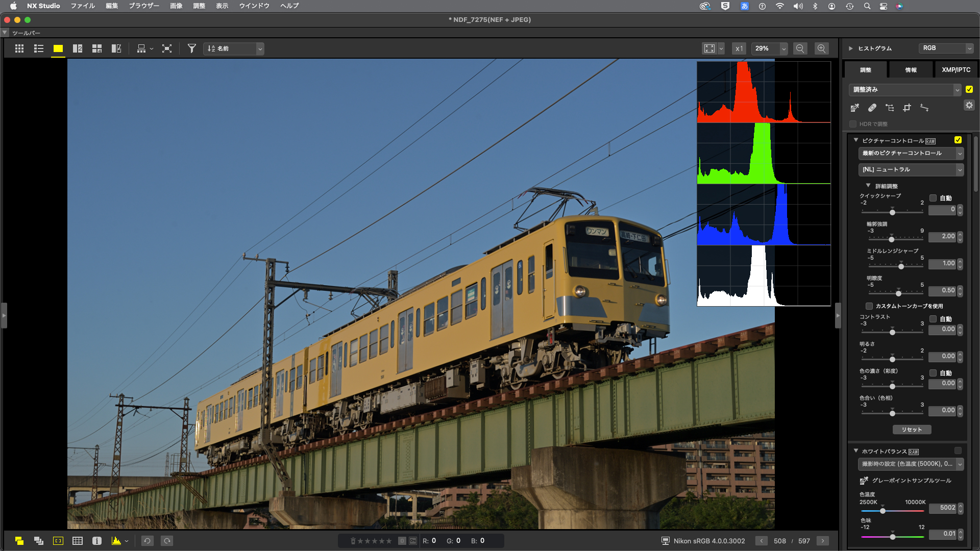Viewport: 980px width, 551px height.
Task: Enable 自動 for コントラスト
Action: [933, 319]
